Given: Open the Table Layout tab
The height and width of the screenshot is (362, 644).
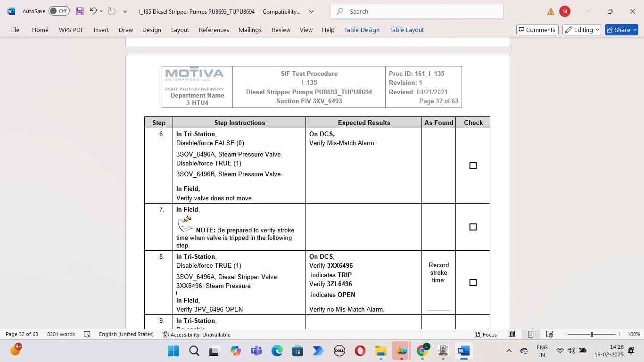Looking at the screenshot, I should 406,30.
